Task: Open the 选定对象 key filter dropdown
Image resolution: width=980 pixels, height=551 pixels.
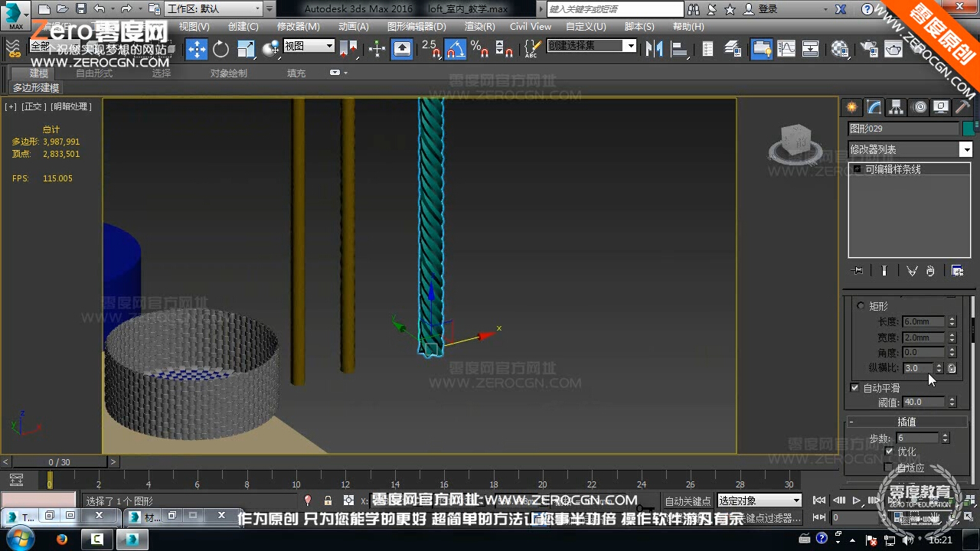Action: pyautogui.click(x=759, y=500)
